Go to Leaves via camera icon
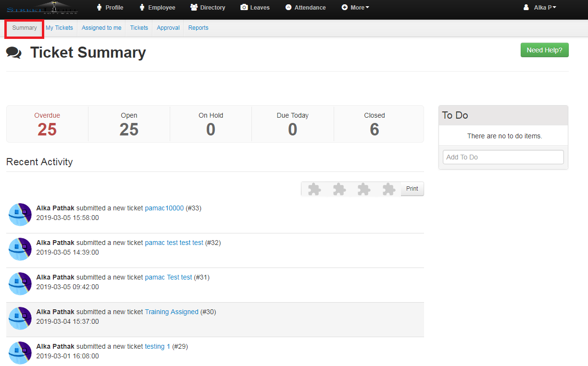 244,7
